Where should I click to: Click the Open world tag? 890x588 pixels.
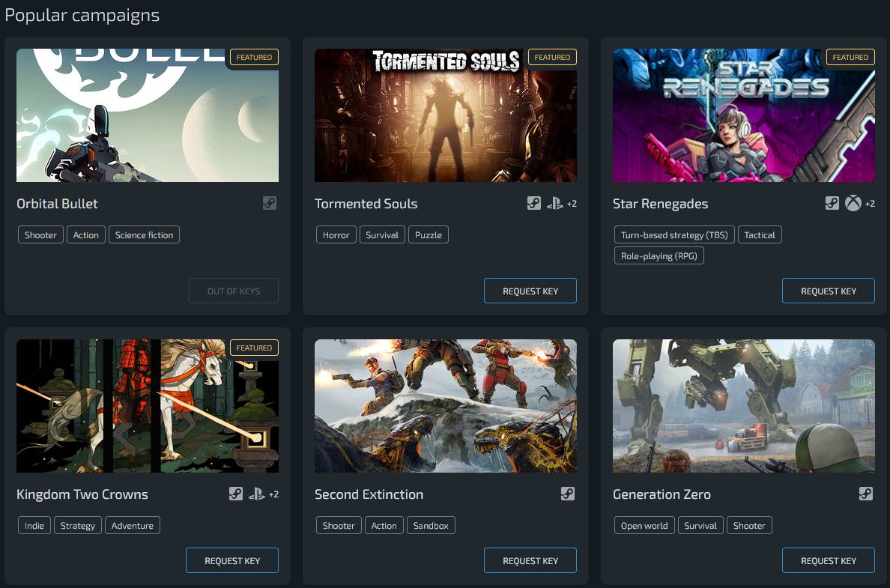644,525
